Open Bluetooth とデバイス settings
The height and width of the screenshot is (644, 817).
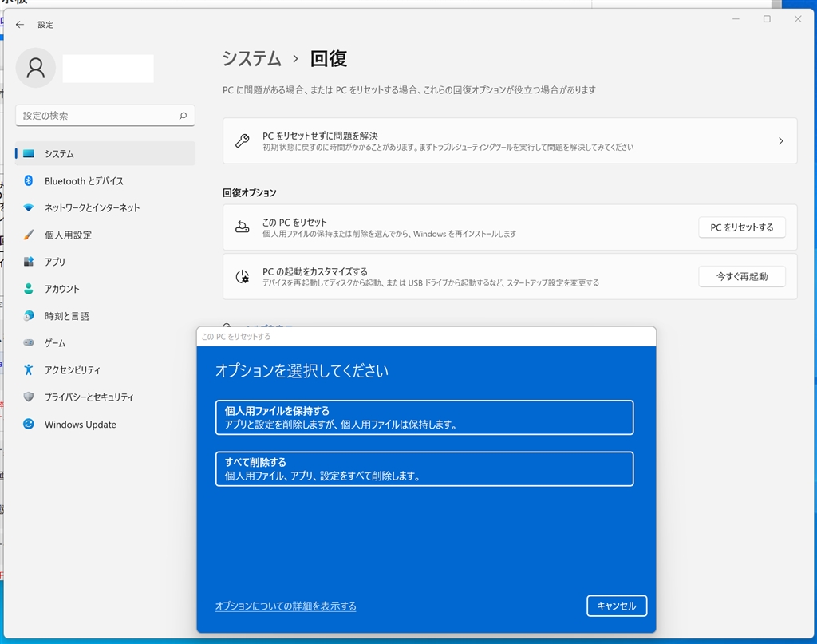[105, 181]
